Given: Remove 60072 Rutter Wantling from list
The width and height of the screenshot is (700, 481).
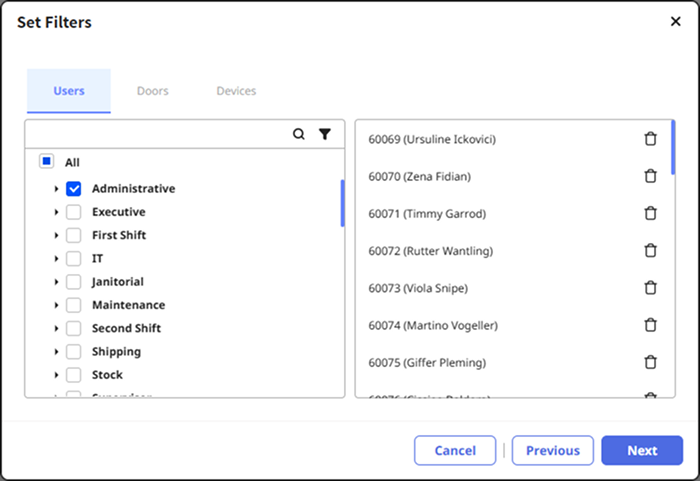Looking at the screenshot, I should tap(650, 250).
